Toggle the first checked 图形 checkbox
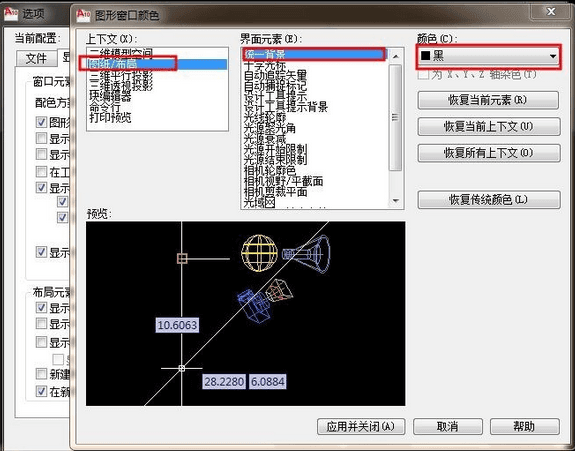The width and height of the screenshot is (575, 451). pyautogui.click(x=41, y=122)
